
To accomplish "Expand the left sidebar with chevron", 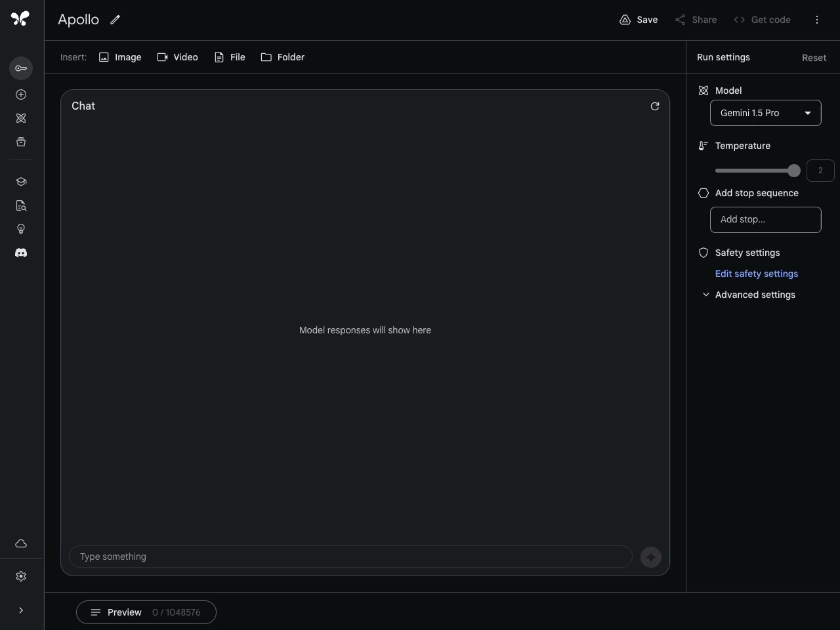I will 21,610.
